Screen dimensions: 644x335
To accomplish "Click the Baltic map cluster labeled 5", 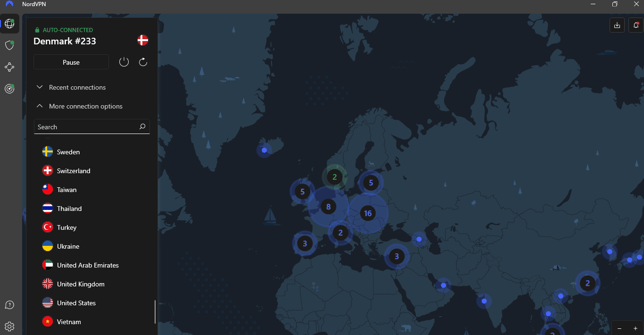I will click(x=371, y=183).
